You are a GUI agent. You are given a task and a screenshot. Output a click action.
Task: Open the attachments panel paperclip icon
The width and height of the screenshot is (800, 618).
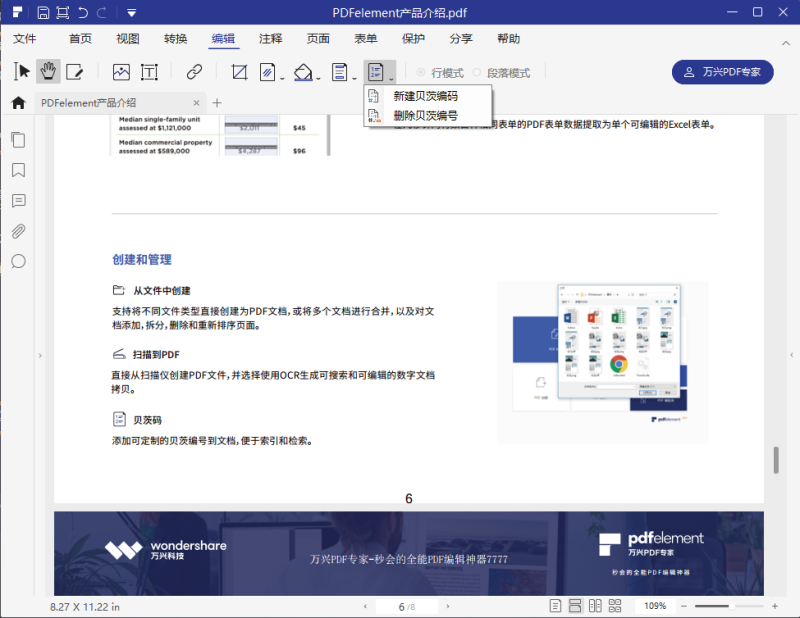[18, 230]
